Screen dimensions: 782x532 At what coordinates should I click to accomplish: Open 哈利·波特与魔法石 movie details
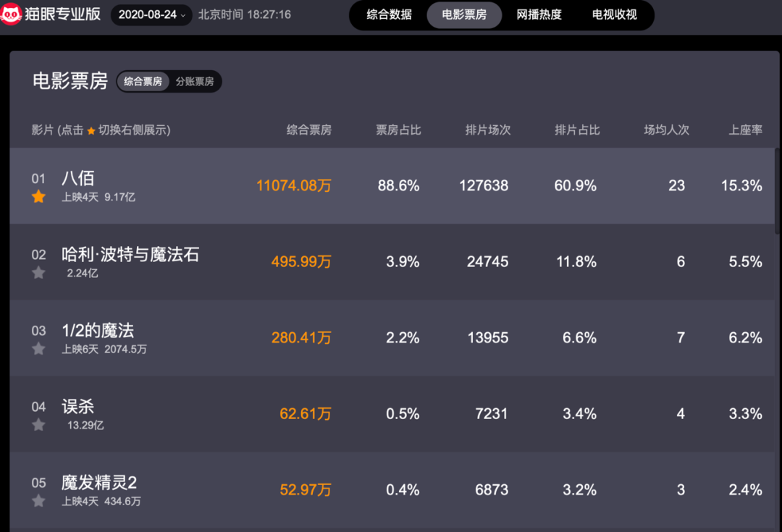(130, 254)
